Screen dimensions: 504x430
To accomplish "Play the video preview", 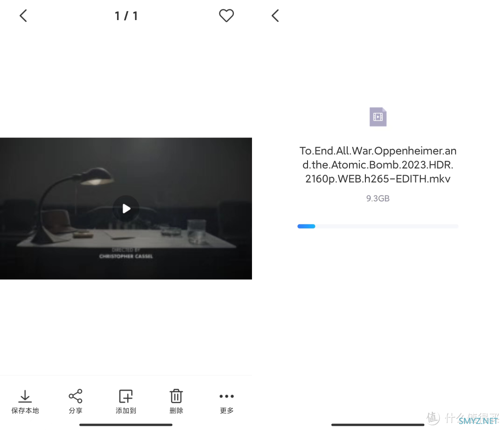I will [x=126, y=209].
